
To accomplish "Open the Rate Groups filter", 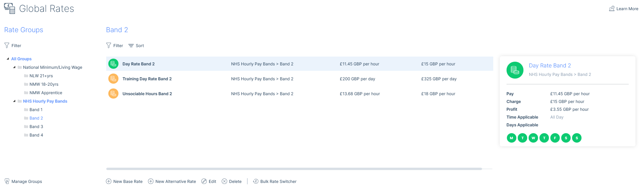I will coord(13,45).
